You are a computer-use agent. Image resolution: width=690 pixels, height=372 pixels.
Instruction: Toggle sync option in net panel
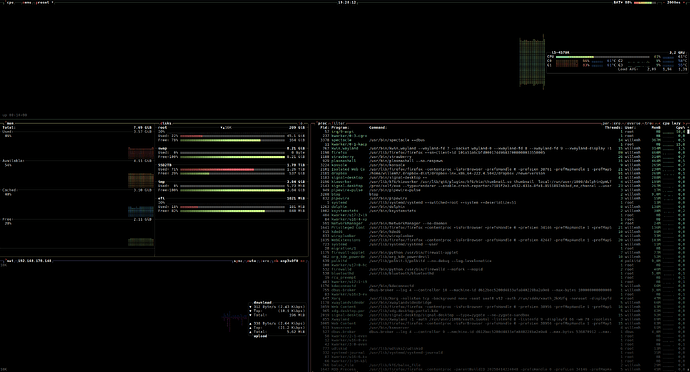tap(238, 261)
